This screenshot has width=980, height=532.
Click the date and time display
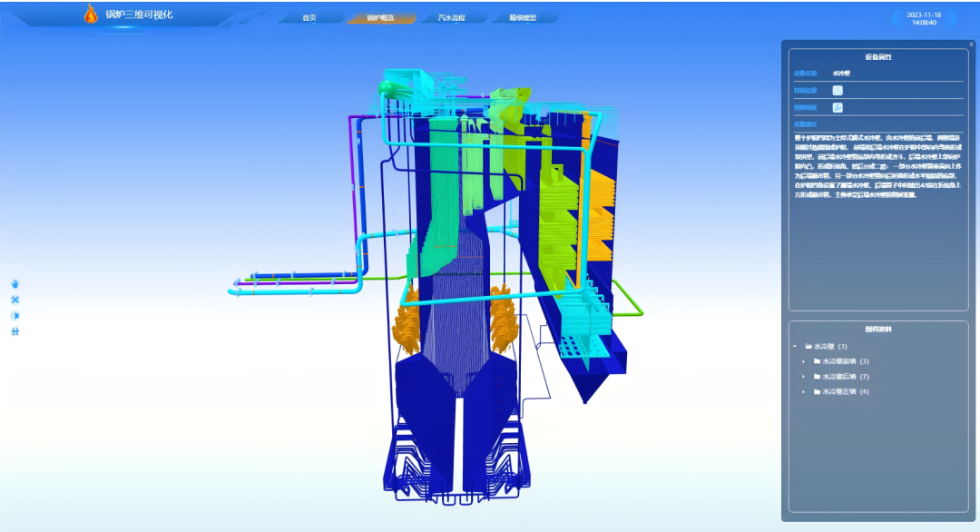[x=923, y=18]
